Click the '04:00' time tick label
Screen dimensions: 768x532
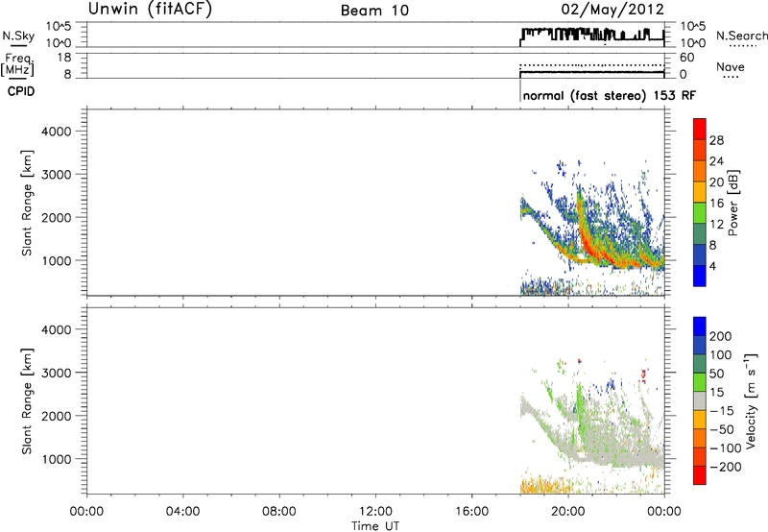coord(182,512)
